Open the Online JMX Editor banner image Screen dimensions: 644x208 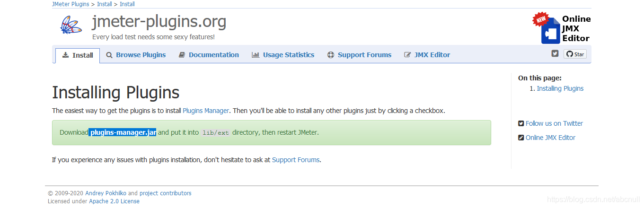(x=562, y=28)
